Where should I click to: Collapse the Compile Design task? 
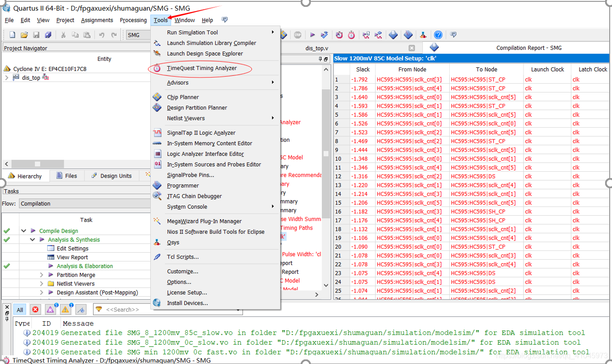[x=23, y=231]
